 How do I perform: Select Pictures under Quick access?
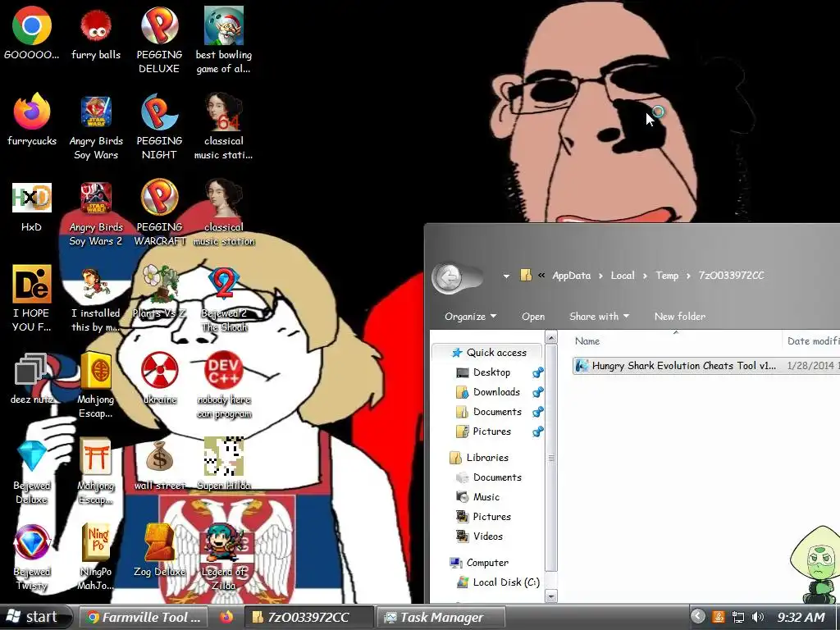[x=492, y=431]
